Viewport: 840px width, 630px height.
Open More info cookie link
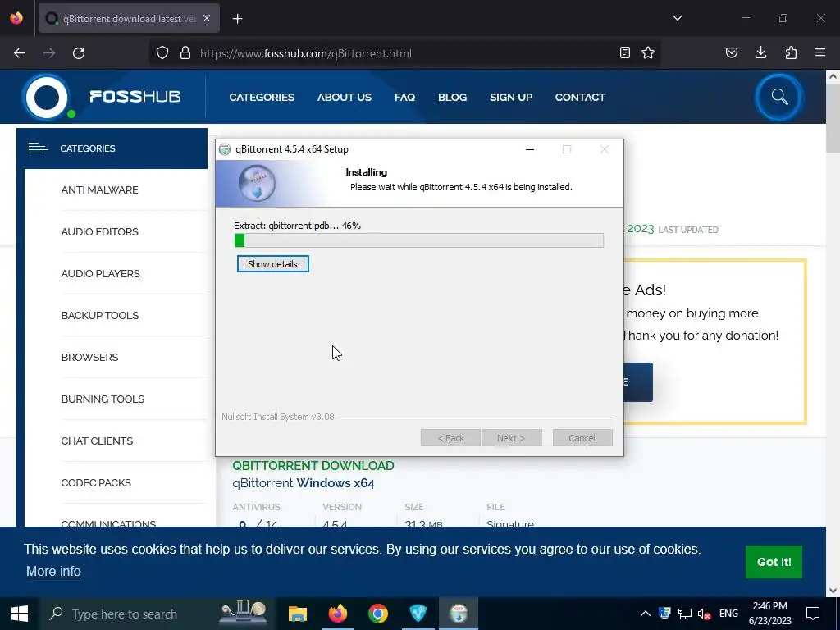click(x=53, y=572)
